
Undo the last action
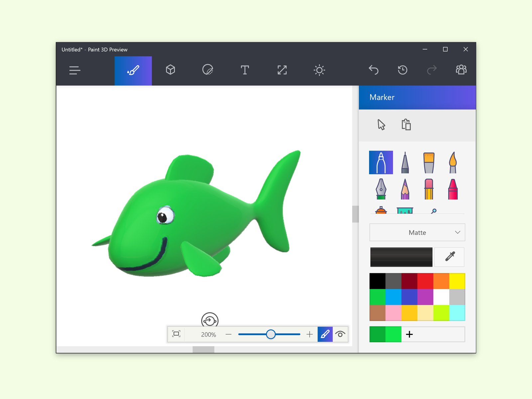point(374,70)
